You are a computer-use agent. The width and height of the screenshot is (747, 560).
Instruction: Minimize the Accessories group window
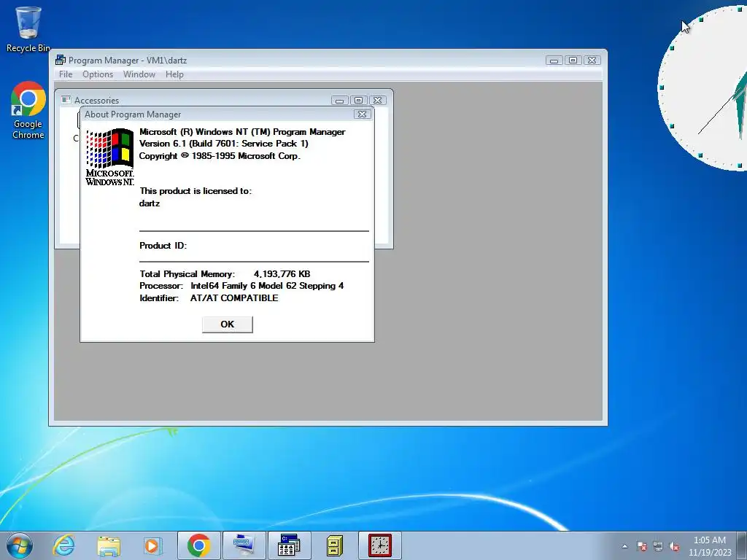pos(339,101)
